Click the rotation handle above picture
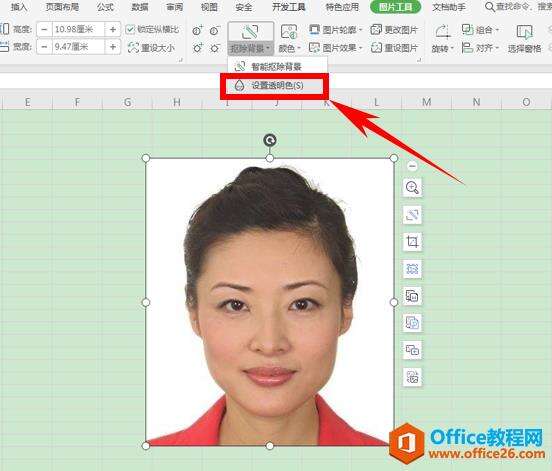The height and width of the screenshot is (471, 552). (x=270, y=140)
